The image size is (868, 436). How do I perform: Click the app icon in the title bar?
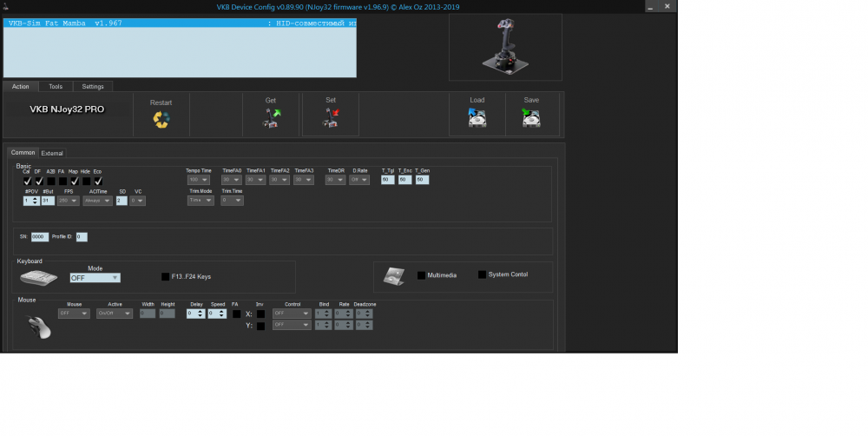[x=5, y=7]
